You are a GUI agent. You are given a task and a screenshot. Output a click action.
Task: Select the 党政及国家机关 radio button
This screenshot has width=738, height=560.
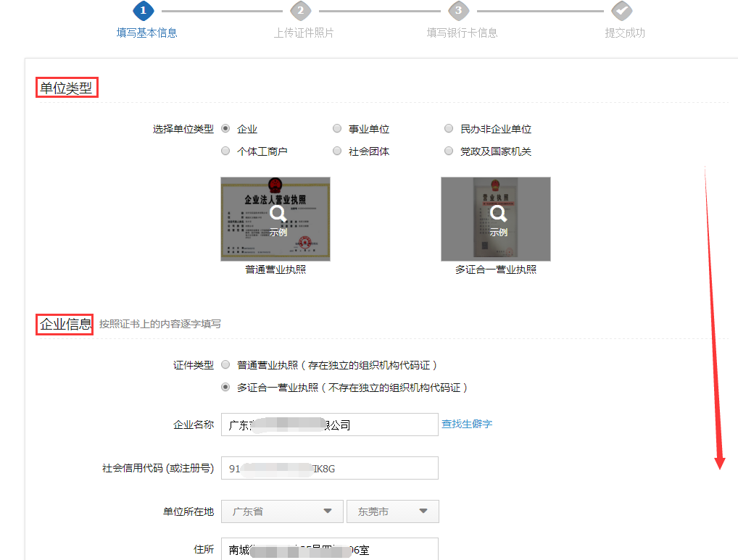449,151
